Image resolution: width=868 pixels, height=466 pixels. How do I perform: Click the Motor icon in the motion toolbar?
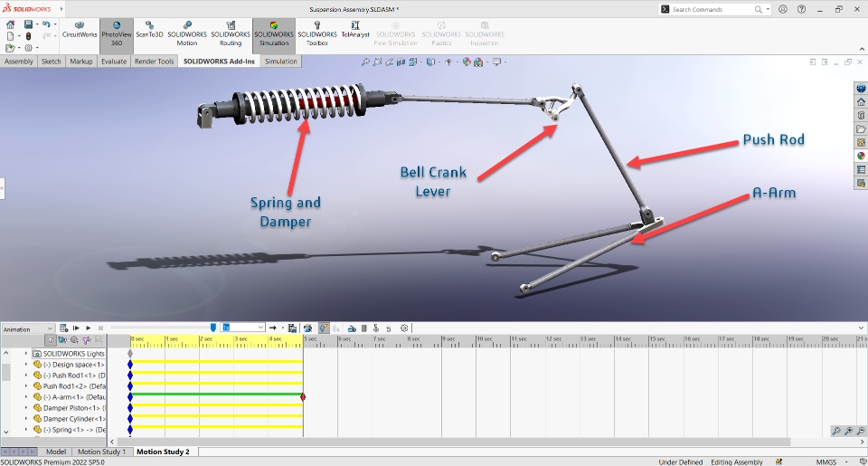coord(352,328)
